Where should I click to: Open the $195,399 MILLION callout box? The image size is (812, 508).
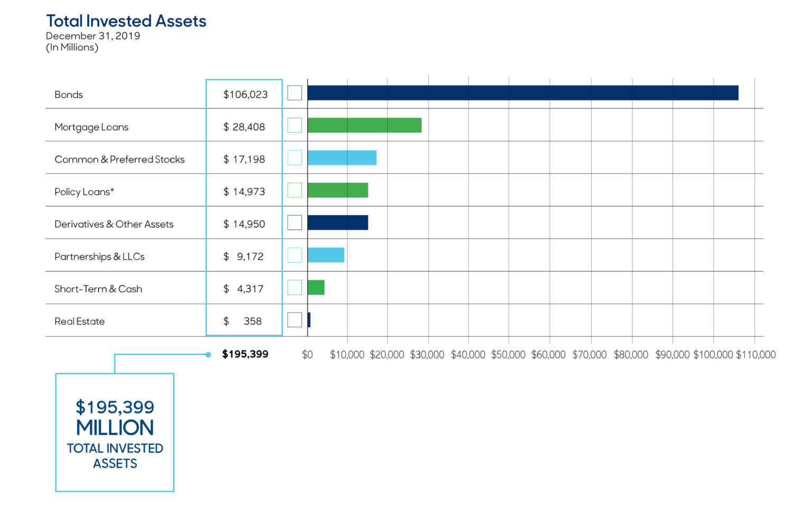tap(114, 432)
